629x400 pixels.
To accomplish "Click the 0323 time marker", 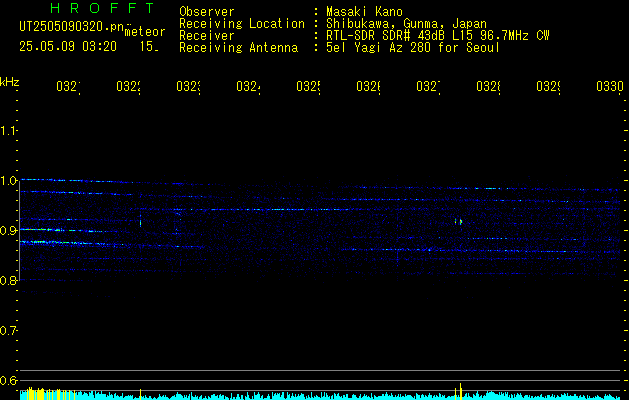I will (x=189, y=87).
